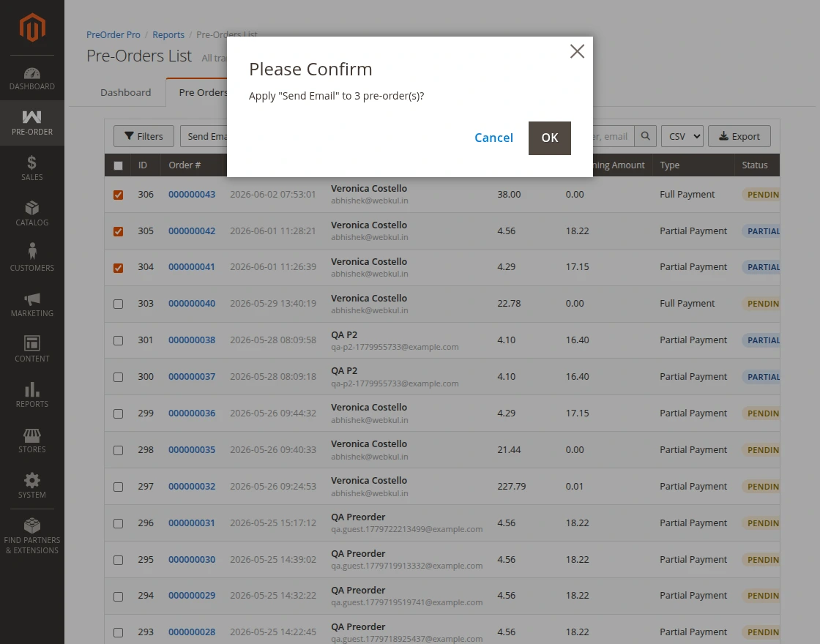
Task: Click date 2026-05-29 13:40:19
Action: [x=273, y=303]
